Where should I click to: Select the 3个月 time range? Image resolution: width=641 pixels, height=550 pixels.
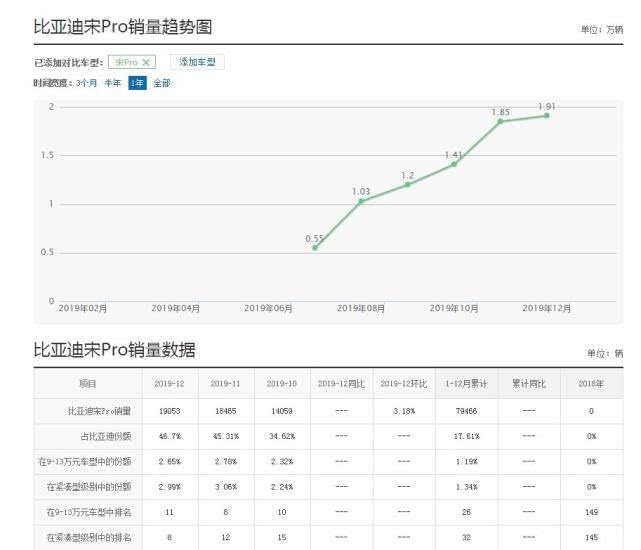click(86, 83)
